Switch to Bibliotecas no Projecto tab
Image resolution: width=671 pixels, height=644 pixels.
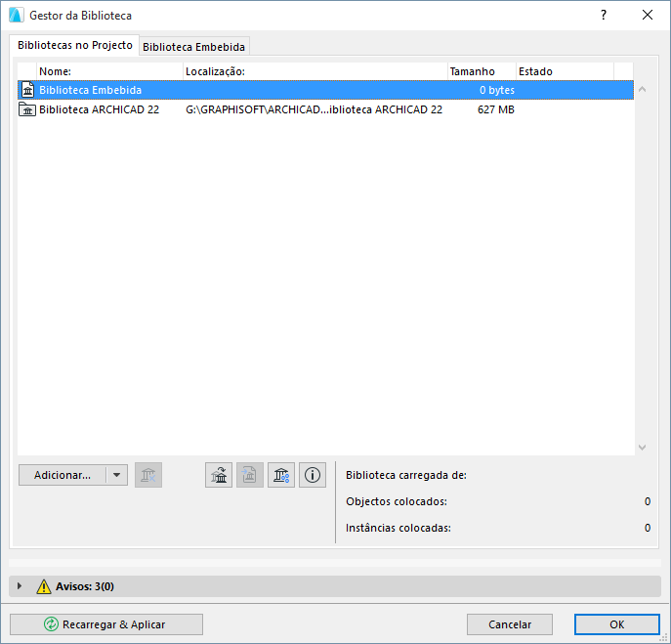(75, 45)
